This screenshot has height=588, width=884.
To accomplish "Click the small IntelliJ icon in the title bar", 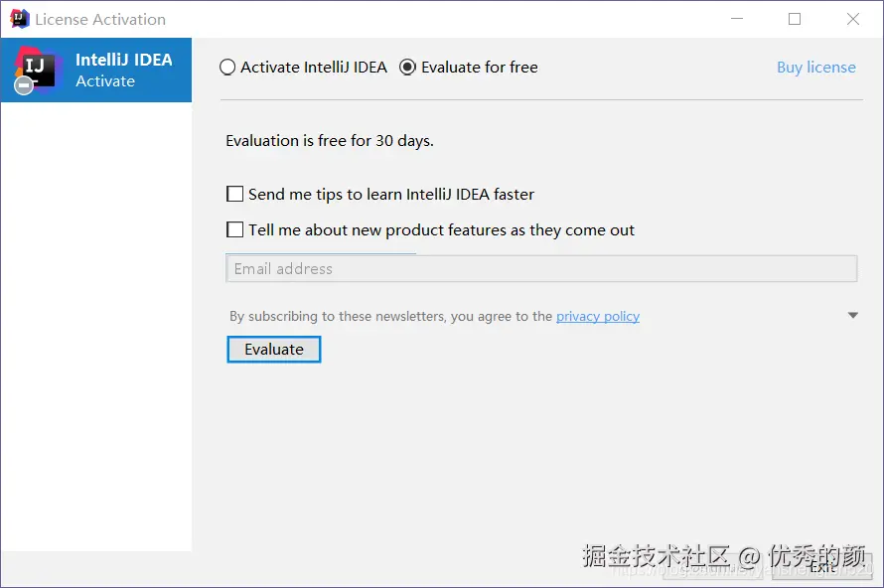I will pyautogui.click(x=20, y=19).
